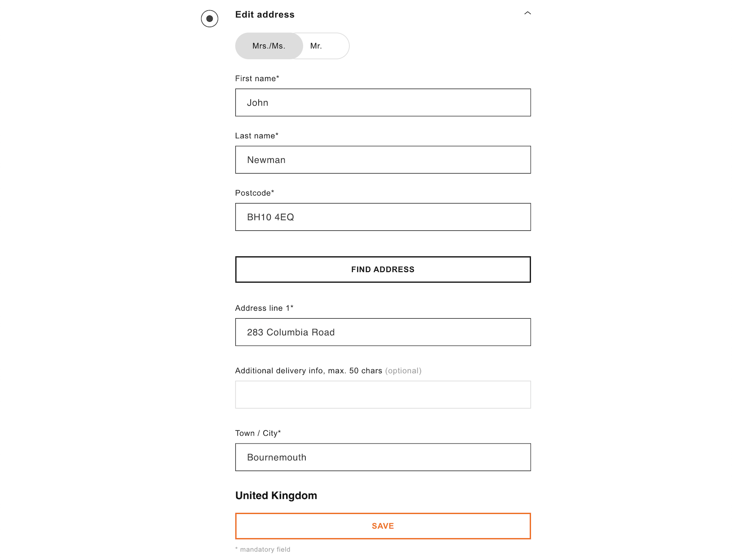The image size is (732, 560).
Task: Focus the empty Additional delivery info field
Action: pos(383,395)
